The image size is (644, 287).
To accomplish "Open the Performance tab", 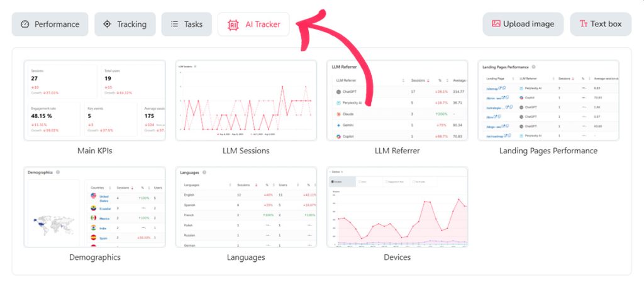I will [50, 24].
